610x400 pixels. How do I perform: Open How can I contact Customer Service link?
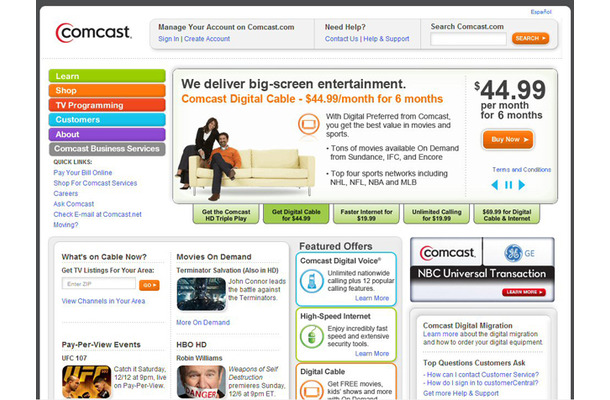(x=483, y=375)
